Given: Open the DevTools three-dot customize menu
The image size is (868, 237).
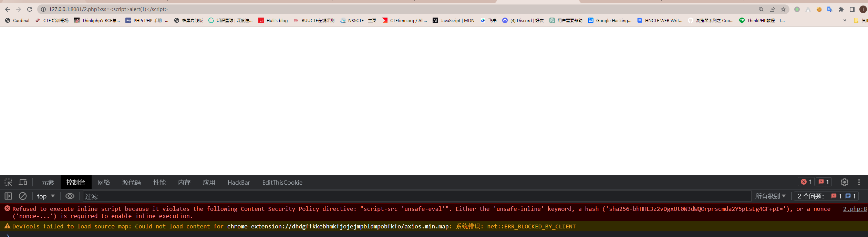Looking at the screenshot, I should pyautogui.click(x=859, y=182).
